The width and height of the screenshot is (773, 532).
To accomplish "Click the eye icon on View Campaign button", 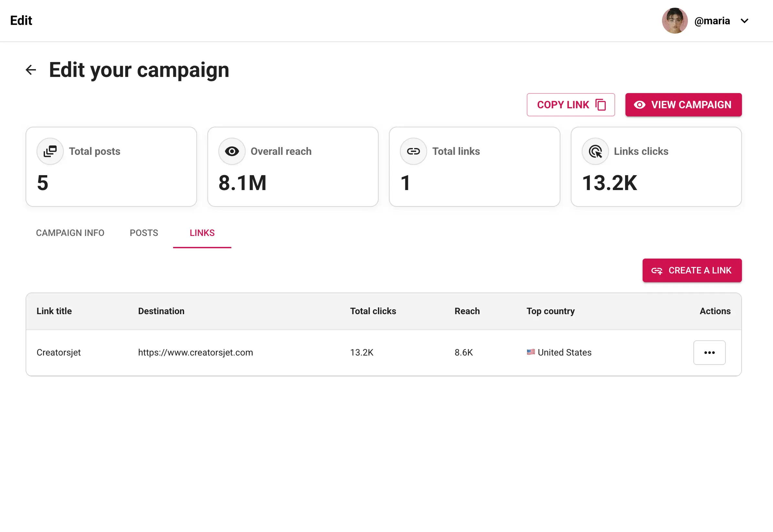I will 640,105.
